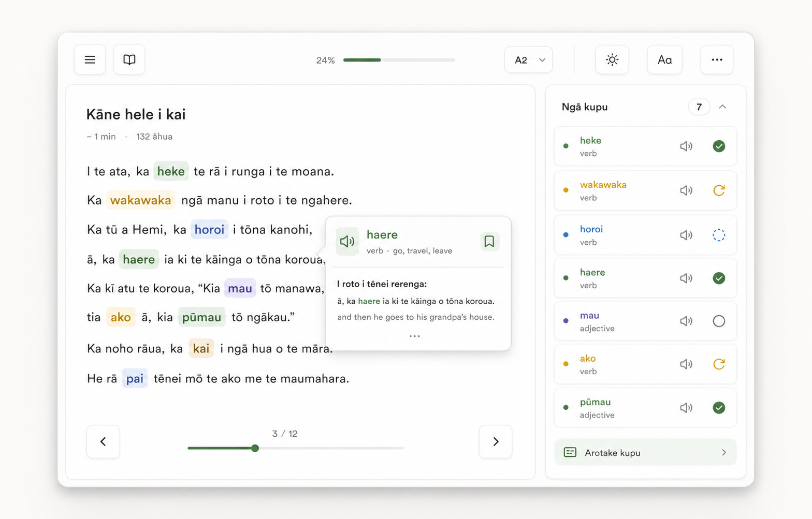Play audio for ako in word list

pos(686,364)
